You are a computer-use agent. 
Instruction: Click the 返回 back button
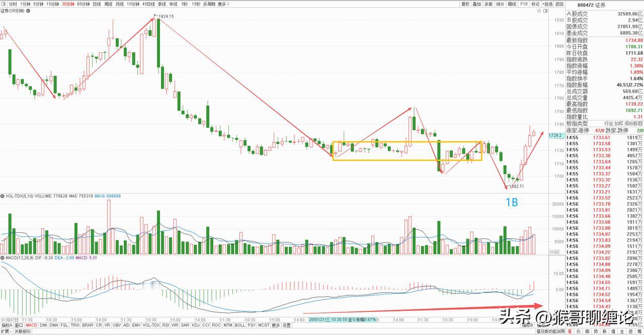coord(559,4)
